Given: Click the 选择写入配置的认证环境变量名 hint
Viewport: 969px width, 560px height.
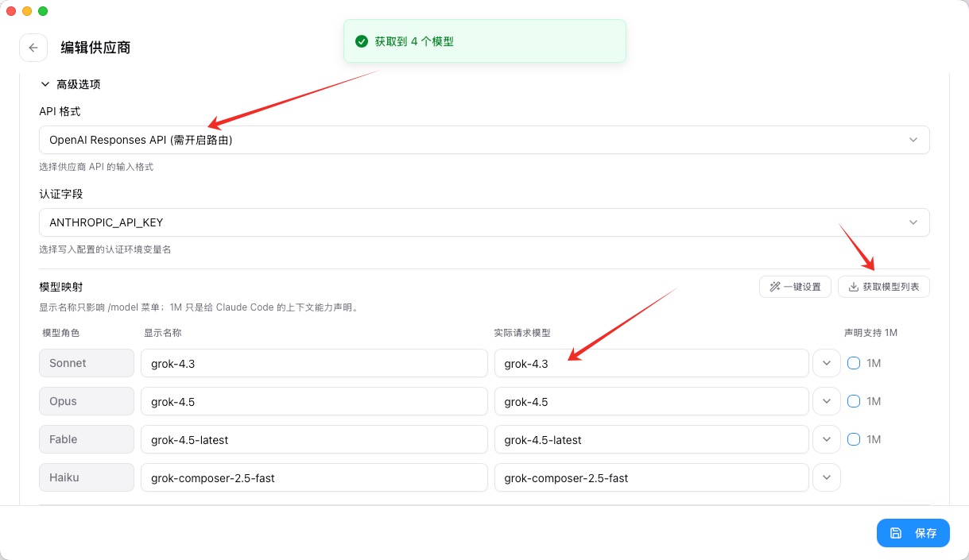Looking at the screenshot, I should (105, 249).
